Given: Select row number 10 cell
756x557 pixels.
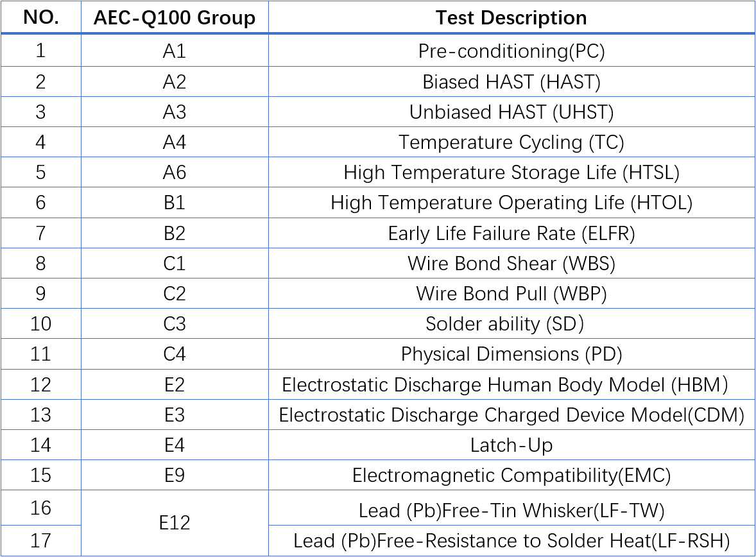Looking at the screenshot, I should pyautogui.click(x=41, y=324).
